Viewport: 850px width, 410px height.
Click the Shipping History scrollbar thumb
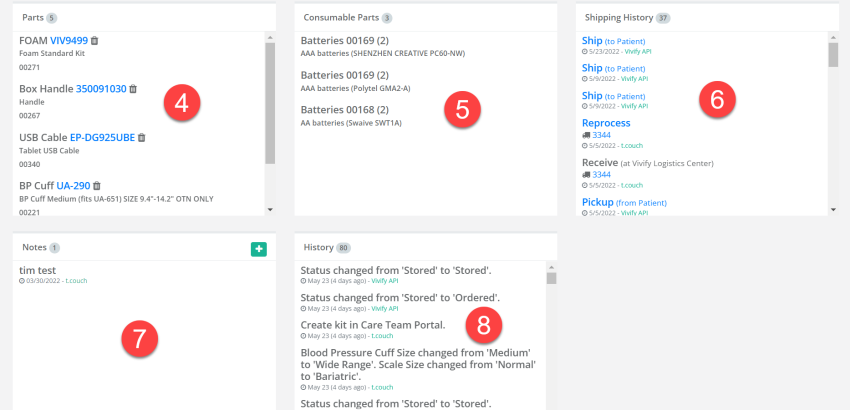[x=833, y=54]
